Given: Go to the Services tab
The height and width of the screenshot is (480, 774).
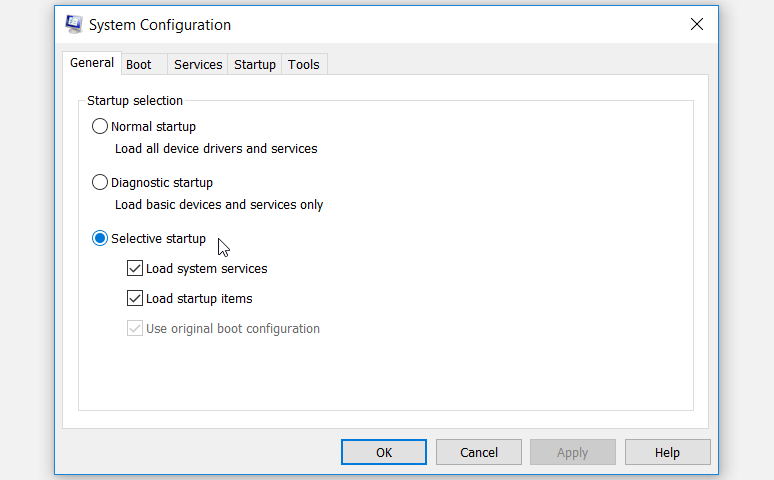Looking at the screenshot, I should (198, 65).
